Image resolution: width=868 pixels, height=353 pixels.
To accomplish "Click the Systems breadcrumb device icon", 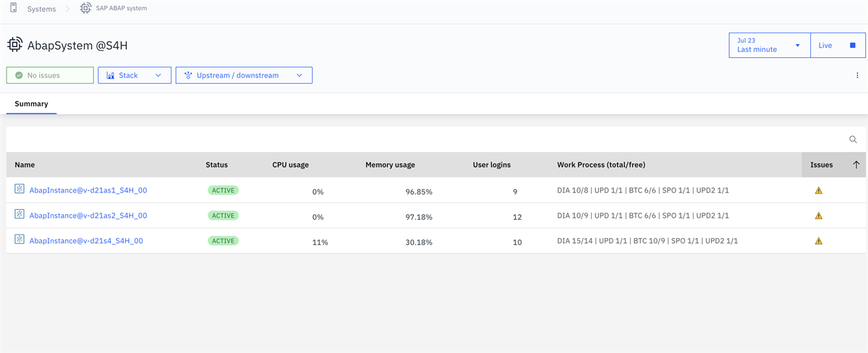I will coord(14,9).
